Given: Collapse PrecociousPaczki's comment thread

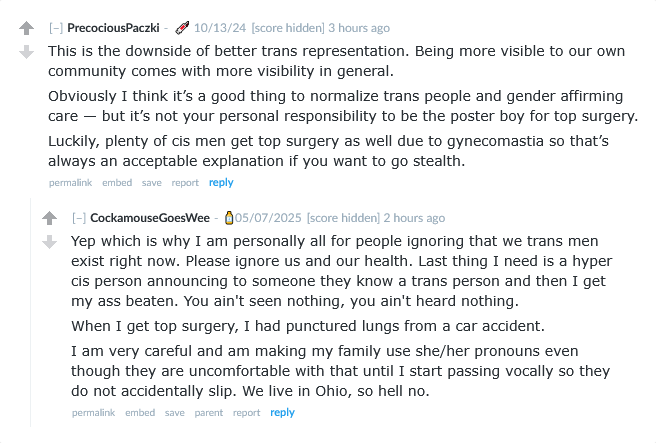Looking at the screenshot, I should coord(55,28).
